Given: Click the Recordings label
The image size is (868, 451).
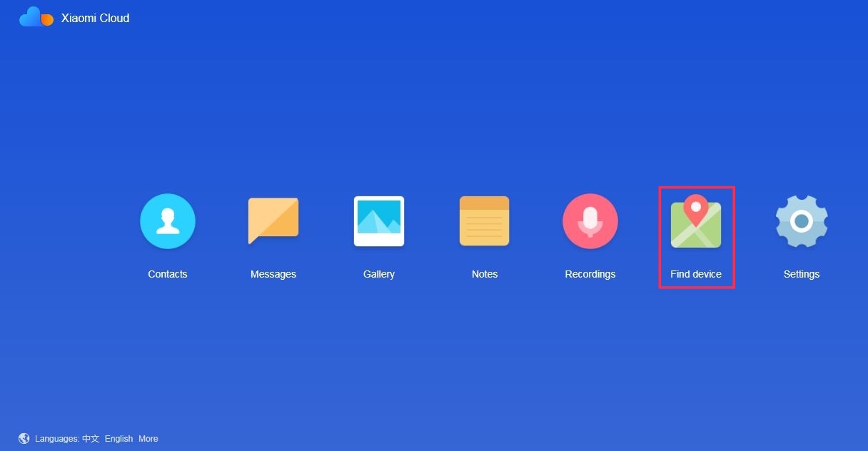Looking at the screenshot, I should click(590, 274).
